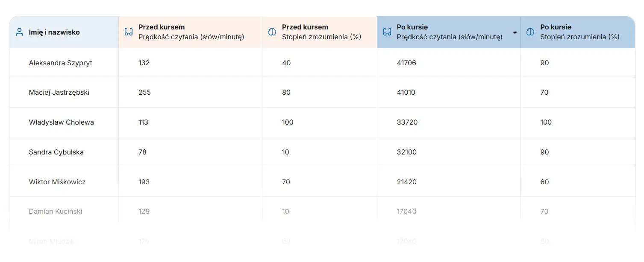Viewport: 644px width, 262px height.
Task: Sort by the Imię i nazwisko header label
Action: pos(54,32)
